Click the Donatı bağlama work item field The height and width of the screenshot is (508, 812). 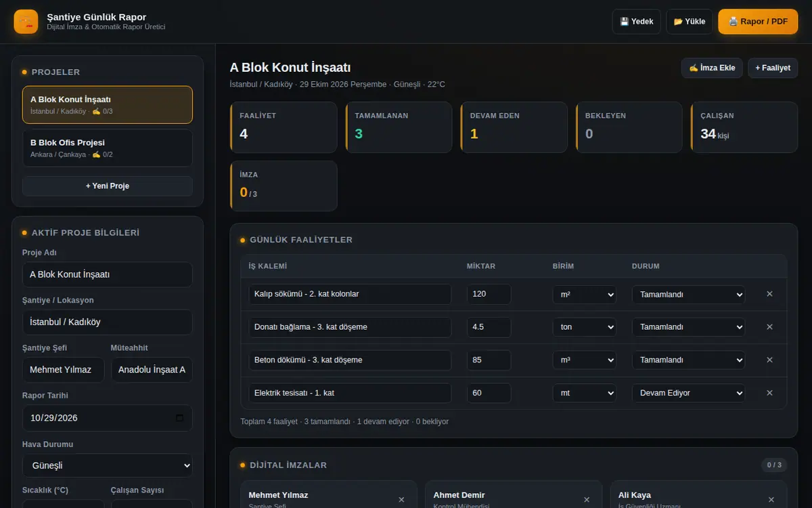[350, 327]
